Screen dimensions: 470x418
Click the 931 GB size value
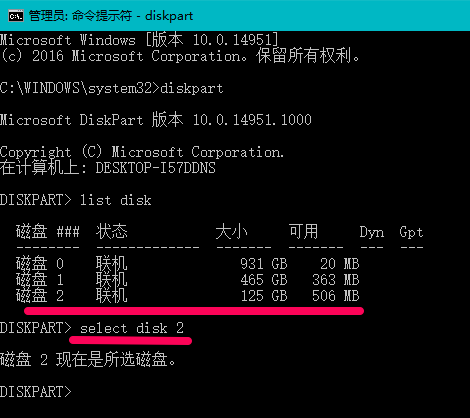[264, 264]
